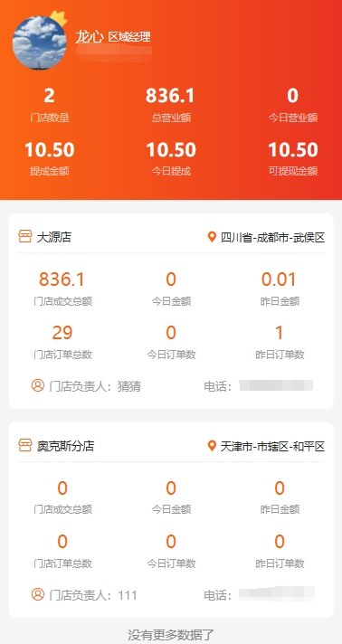Select the 今日提成 10.50 figure

pos(171,158)
